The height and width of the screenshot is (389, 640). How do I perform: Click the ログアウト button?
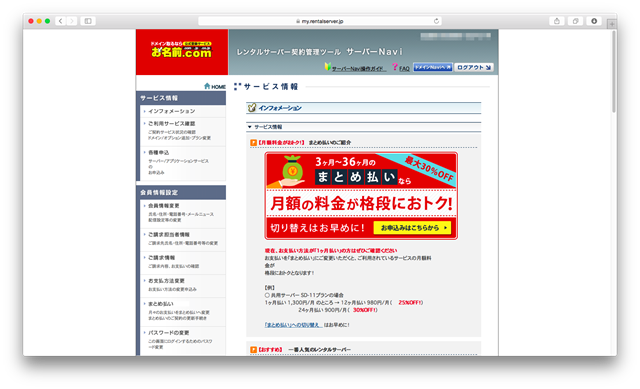pyautogui.click(x=474, y=67)
